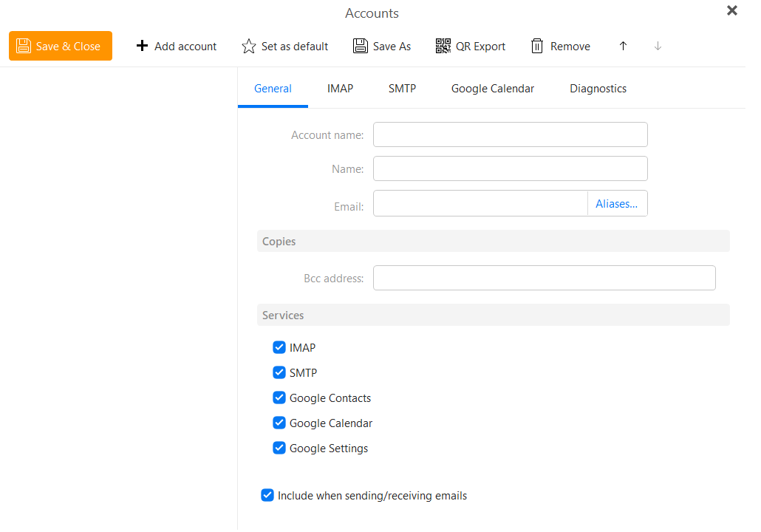Switch to the General tab

pos(273,89)
